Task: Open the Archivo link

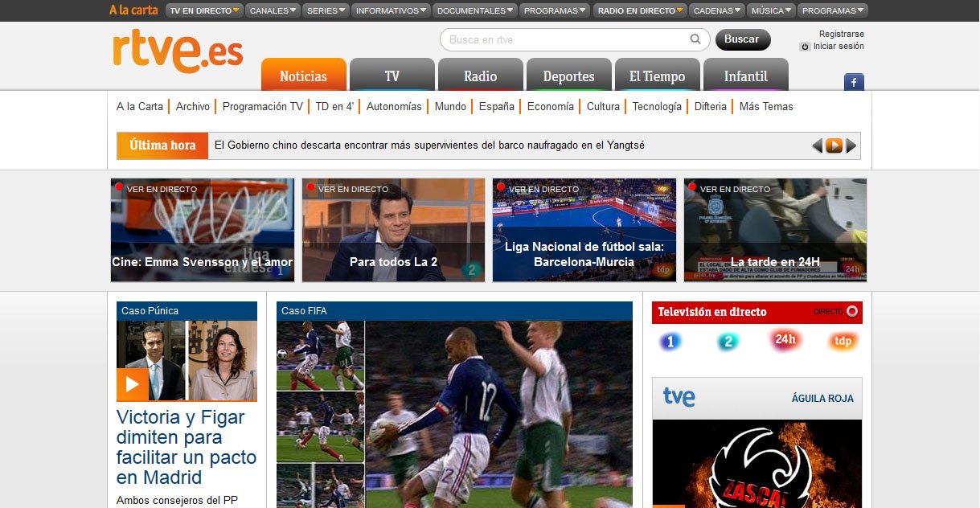Action: pos(193,106)
